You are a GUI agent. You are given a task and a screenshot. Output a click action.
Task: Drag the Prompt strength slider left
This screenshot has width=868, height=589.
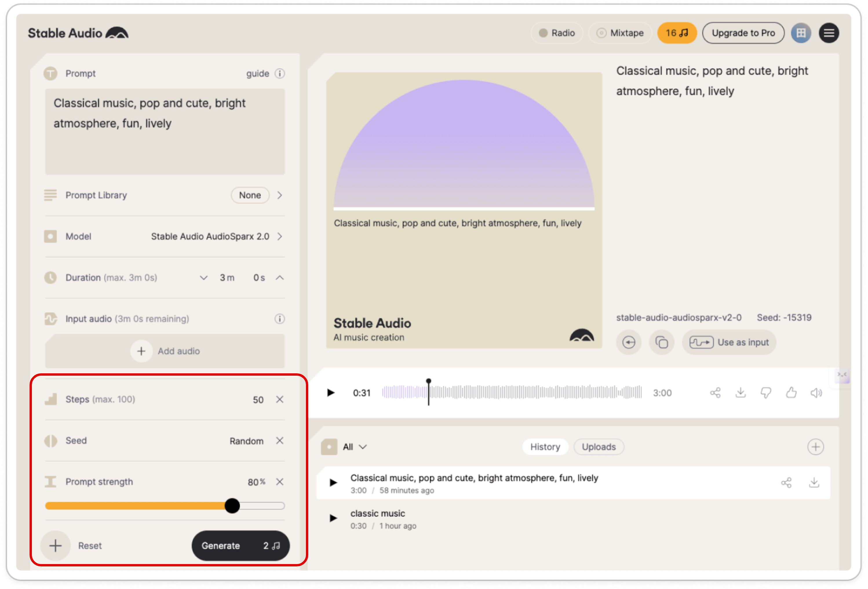pyautogui.click(x=233, y=506)
